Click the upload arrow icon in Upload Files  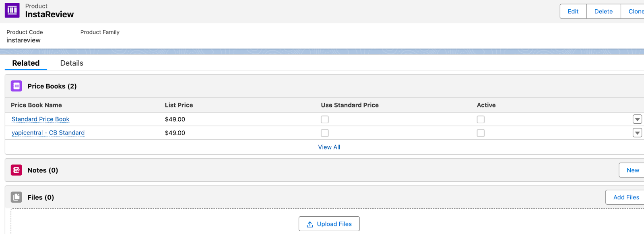click(x=310, y=224)
